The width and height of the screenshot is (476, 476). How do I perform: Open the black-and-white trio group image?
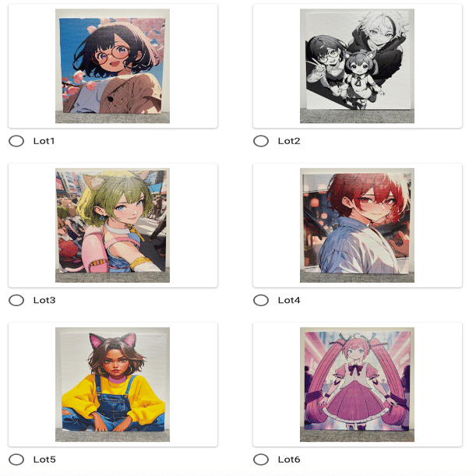point(357,66)
